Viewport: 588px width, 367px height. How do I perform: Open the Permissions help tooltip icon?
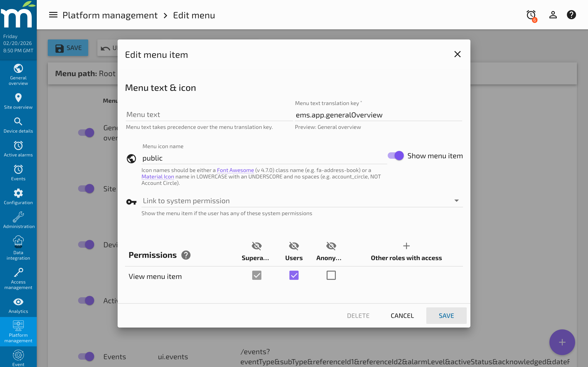pyautogui.click(x=186, y=255)
